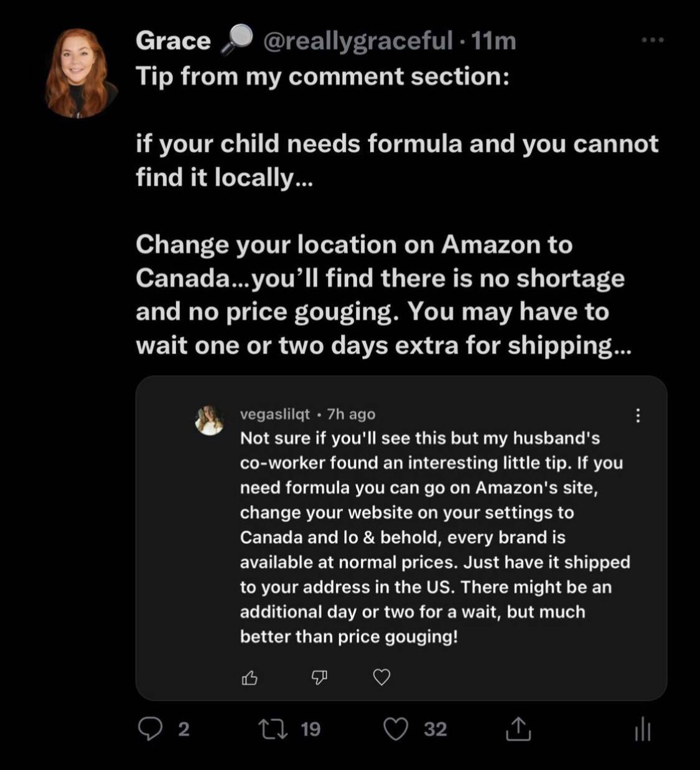Image resolution: width=700 pixels, height=770 pixels.
Task: Like the tweet with heart icon
Action: pyautogui.click(x=396, y=728)
